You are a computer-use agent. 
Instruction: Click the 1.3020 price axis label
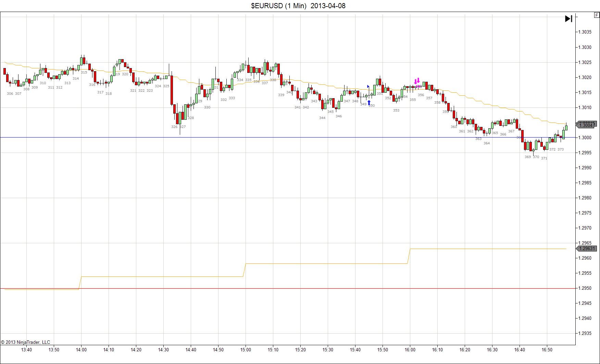(585, 77)
